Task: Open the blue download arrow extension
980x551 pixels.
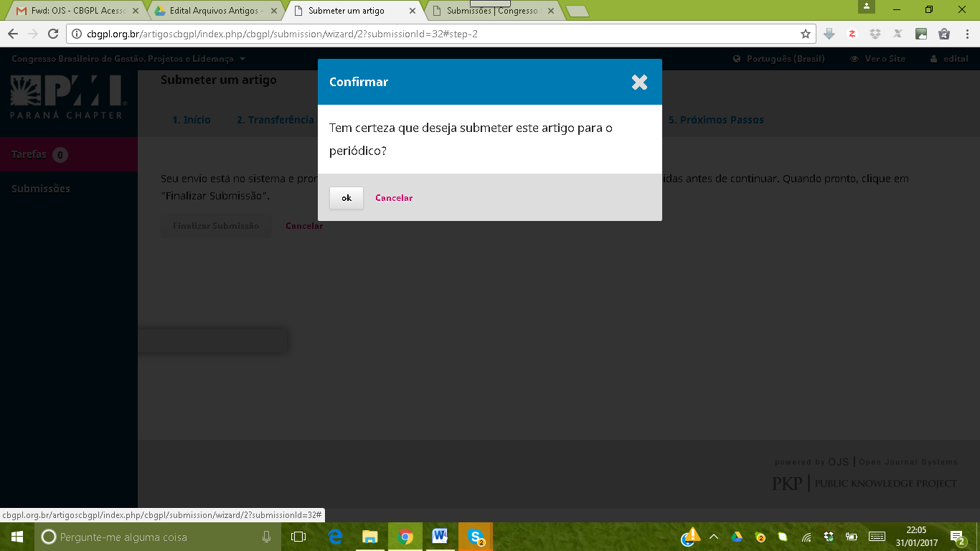Action: coord(829,34)
